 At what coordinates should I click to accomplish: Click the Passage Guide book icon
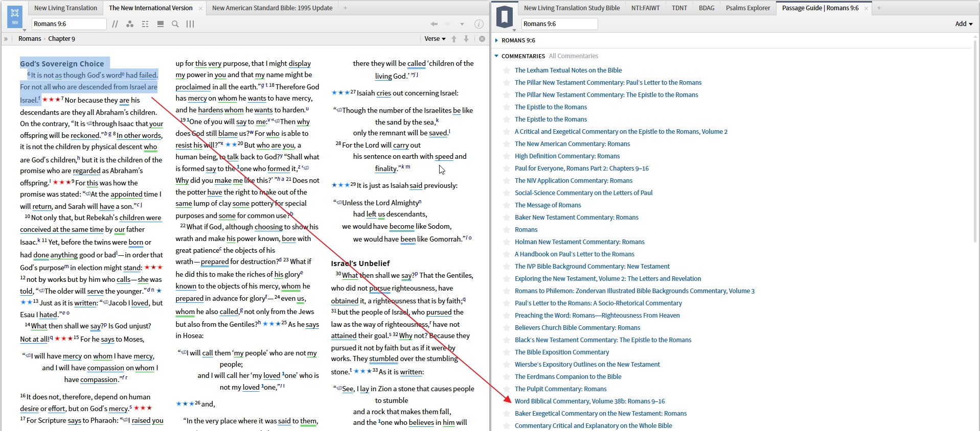(505, 16)
